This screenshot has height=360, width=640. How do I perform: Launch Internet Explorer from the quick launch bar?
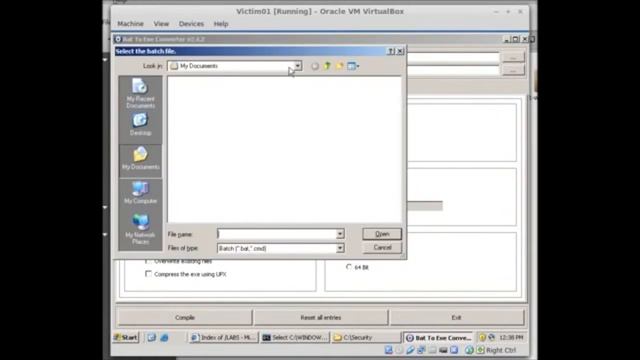pyautogui.click(x=164, y=338)
